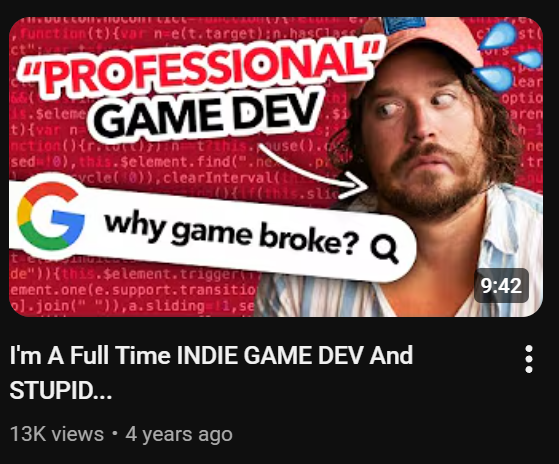This screenshot has height=464, width=559.
Task: Click the magnifying glass icon in thumbnail
Action: (384, 250)
